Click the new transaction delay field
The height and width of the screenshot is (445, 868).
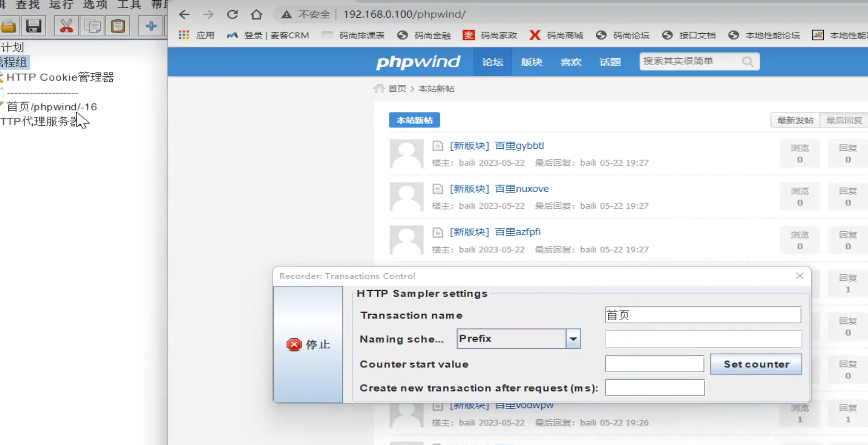point(654,388)
